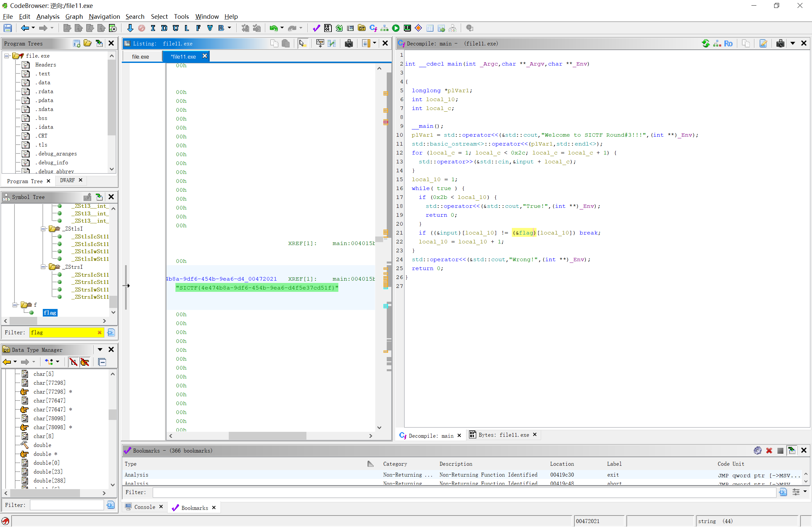Open the function graph diamond icon
Viewport: 812px width, 527px height.
(x=418, y=28)
